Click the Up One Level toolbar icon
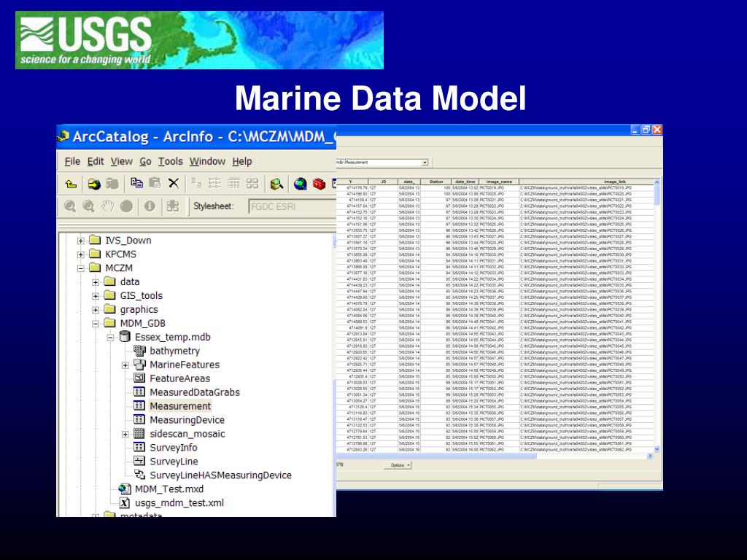The width and height of the screenshot is (747, 560). coord(71,184)
